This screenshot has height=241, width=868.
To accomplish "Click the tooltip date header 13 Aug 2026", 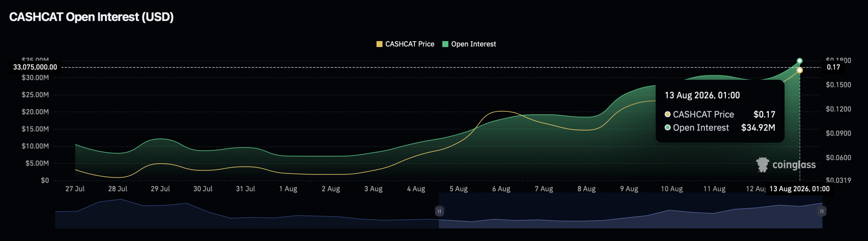I will pos(702,96).
